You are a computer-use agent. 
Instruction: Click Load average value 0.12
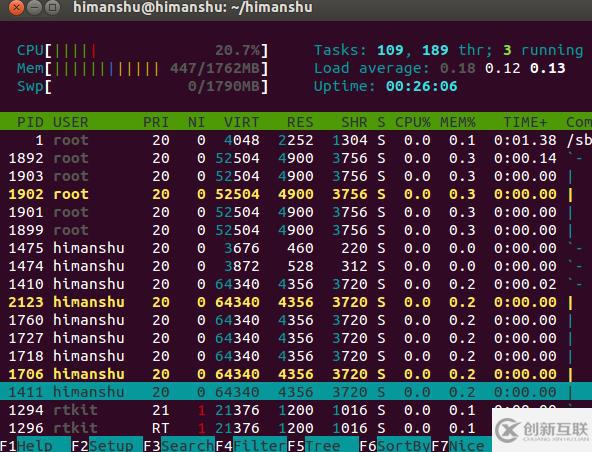pos(503,68)
